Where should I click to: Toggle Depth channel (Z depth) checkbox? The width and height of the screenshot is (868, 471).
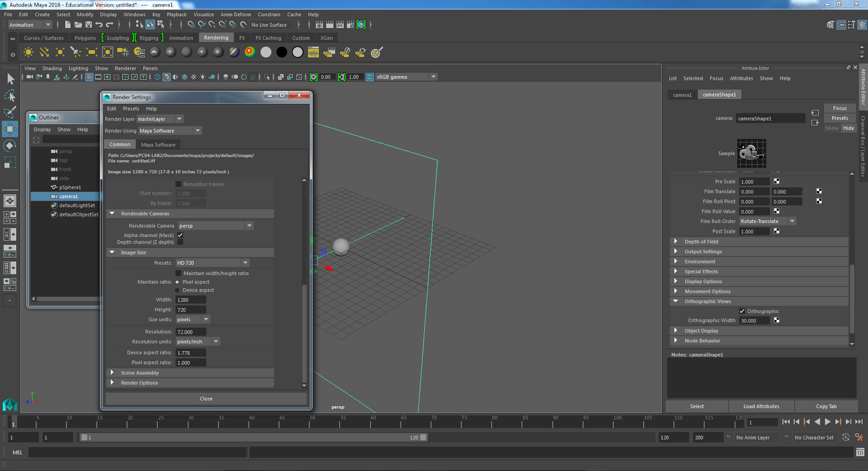click(x=180, y=242)
